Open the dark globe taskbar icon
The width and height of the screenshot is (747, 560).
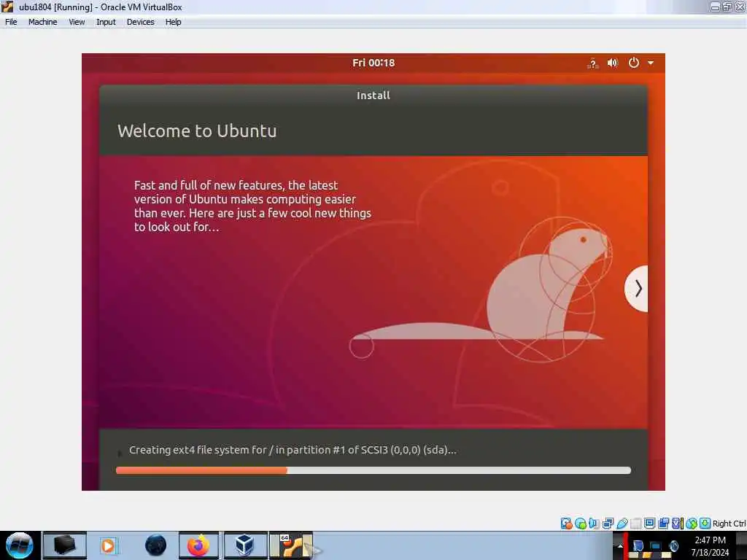[x=156, y=545]
